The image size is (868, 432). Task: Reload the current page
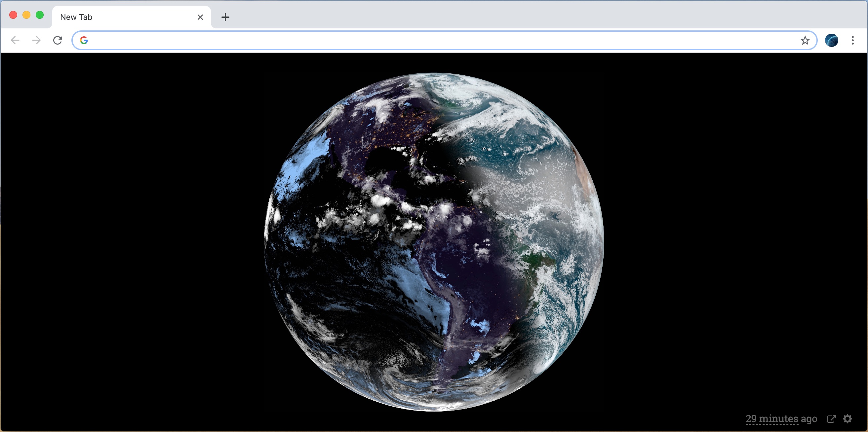tap(58, 40)
